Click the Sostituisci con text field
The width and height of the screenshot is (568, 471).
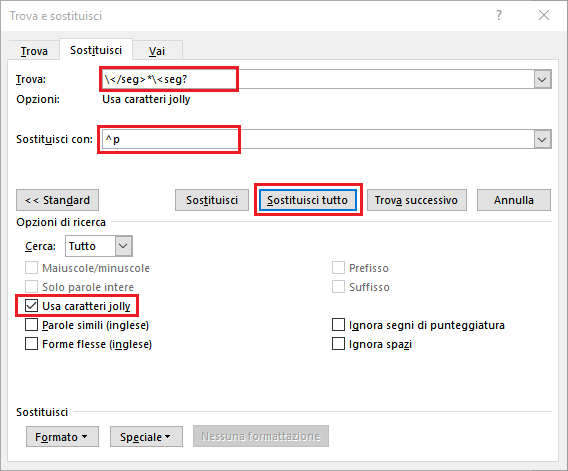318,139
